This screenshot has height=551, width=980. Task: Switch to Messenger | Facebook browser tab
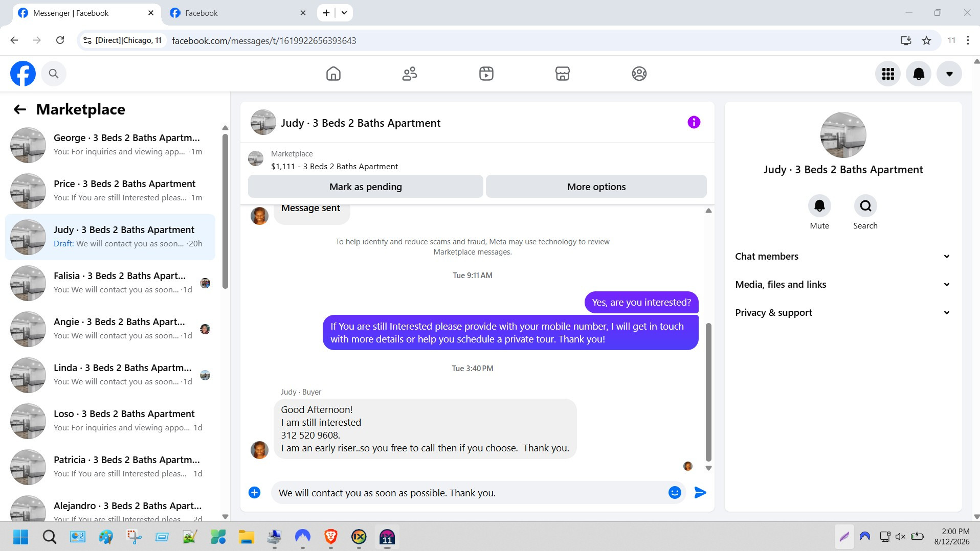(x=86, y=13)
